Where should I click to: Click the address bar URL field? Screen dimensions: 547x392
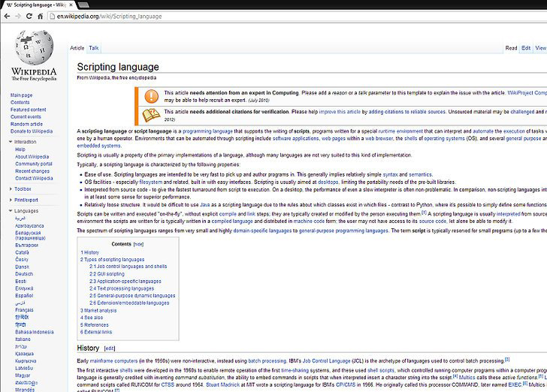click(297, 16)
